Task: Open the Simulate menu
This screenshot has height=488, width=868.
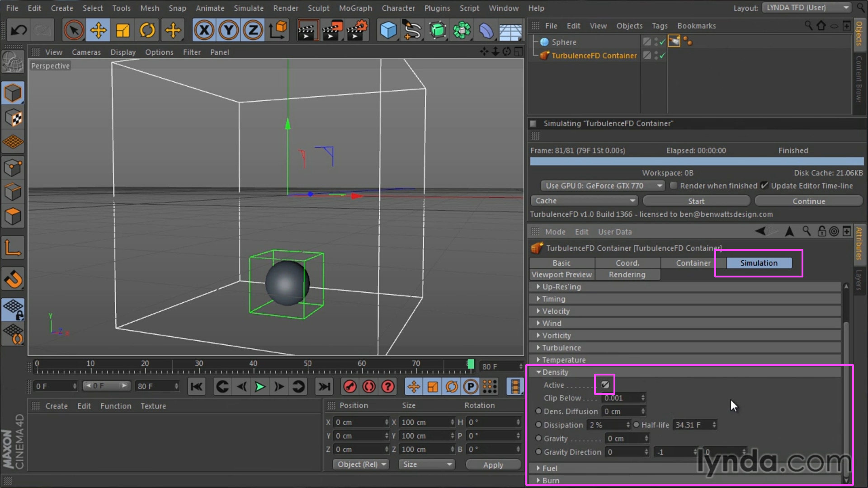Action: (248, 8)
